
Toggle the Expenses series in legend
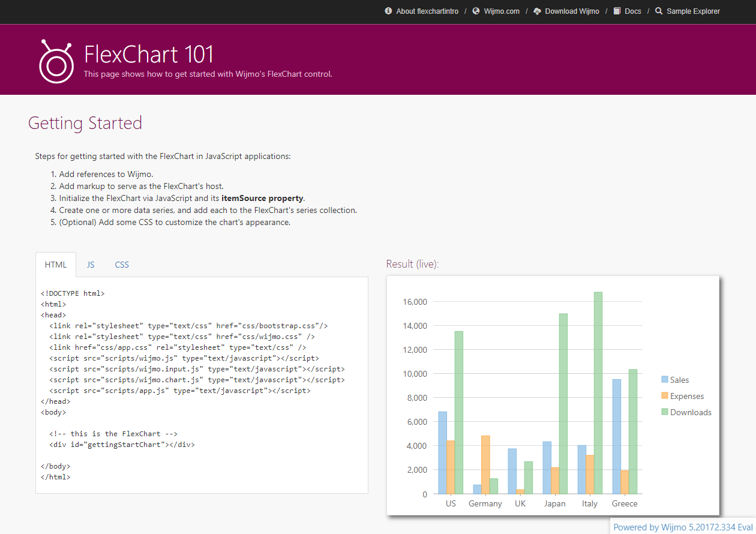[686, 396]
